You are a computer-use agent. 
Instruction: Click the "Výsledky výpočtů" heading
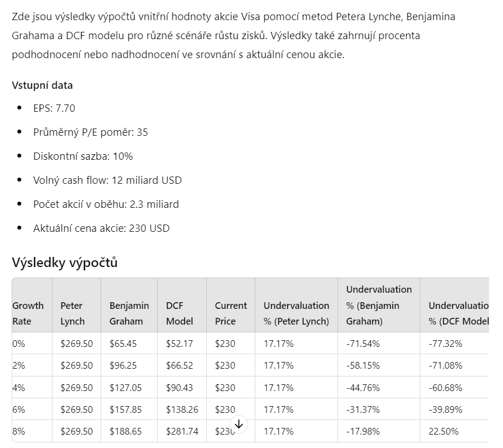coord(65,263)
